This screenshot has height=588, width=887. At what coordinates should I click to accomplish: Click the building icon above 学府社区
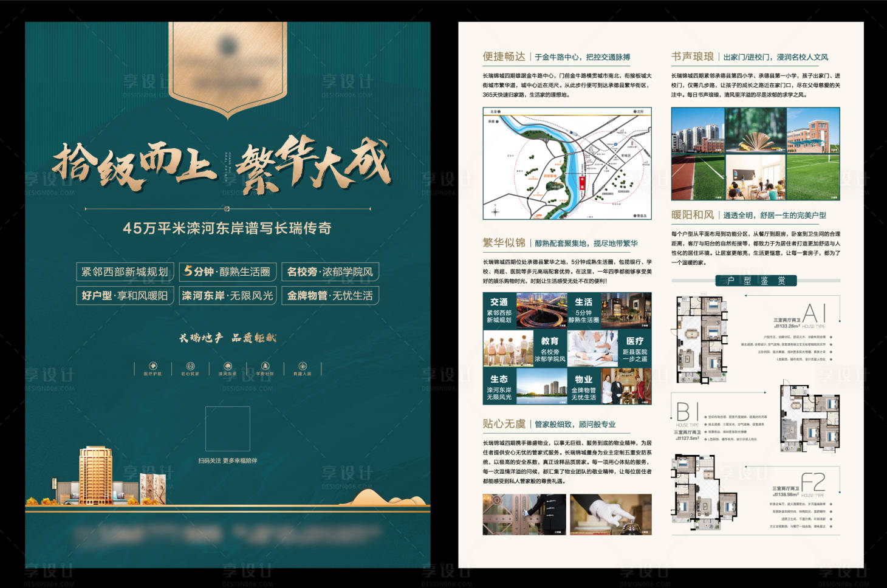[265, 366]
